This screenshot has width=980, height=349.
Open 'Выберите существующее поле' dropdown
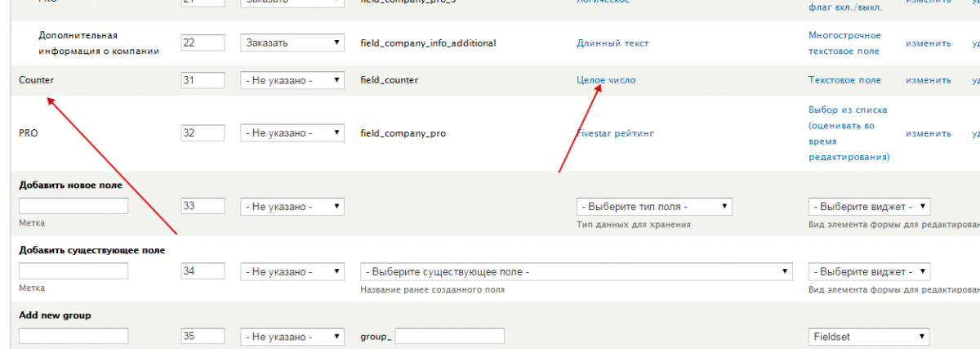coord(577,271)
